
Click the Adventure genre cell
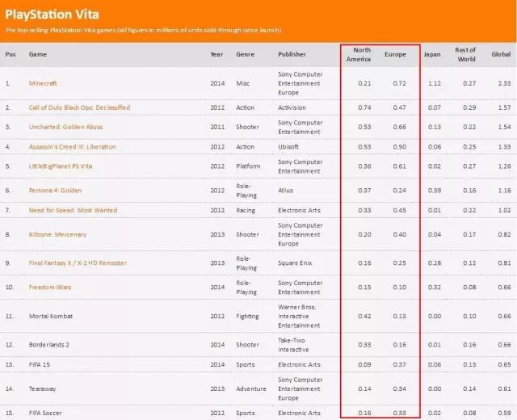(x=251, y=389)
